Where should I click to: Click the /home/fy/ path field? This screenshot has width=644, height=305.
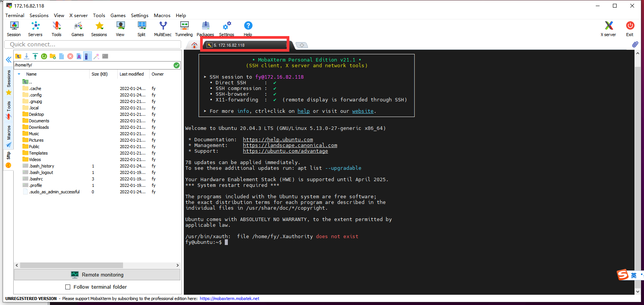tap(93, 65)
